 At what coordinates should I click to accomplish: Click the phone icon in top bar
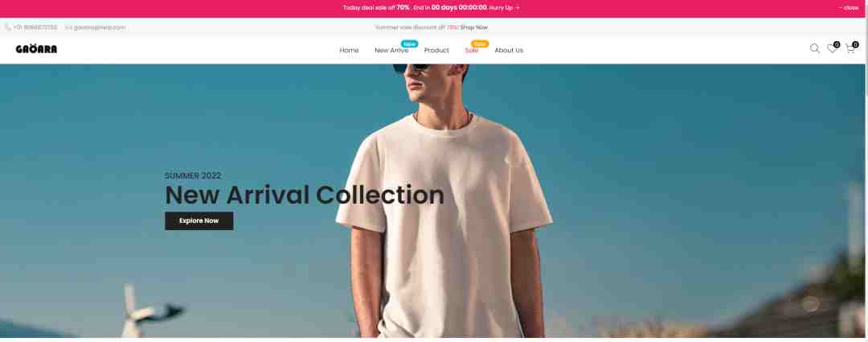pos(7,27)
